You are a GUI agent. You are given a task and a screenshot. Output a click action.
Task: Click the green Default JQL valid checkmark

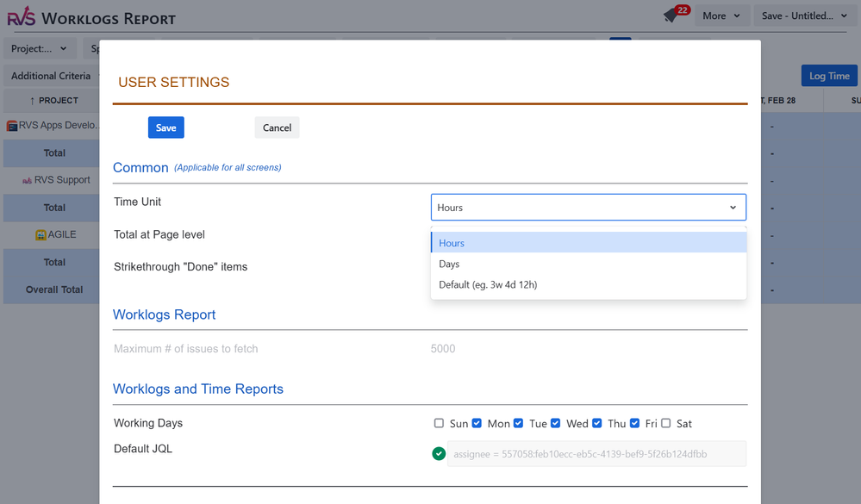(438, 453)
